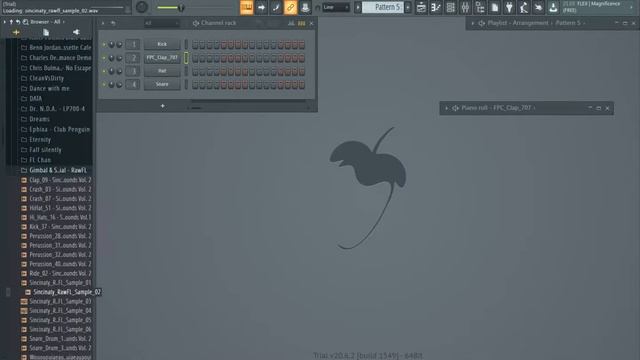Click the FPC_Clap_707 channel button

click(162, 58)
